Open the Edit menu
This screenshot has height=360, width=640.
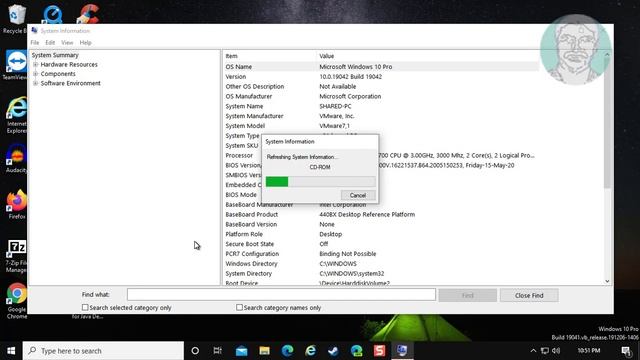point(50,42)
